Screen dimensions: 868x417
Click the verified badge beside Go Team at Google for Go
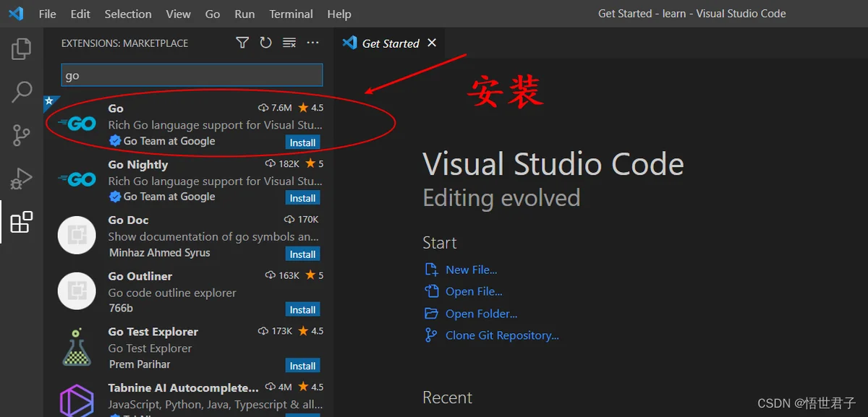pyautogui.click(x=114, y=141)
